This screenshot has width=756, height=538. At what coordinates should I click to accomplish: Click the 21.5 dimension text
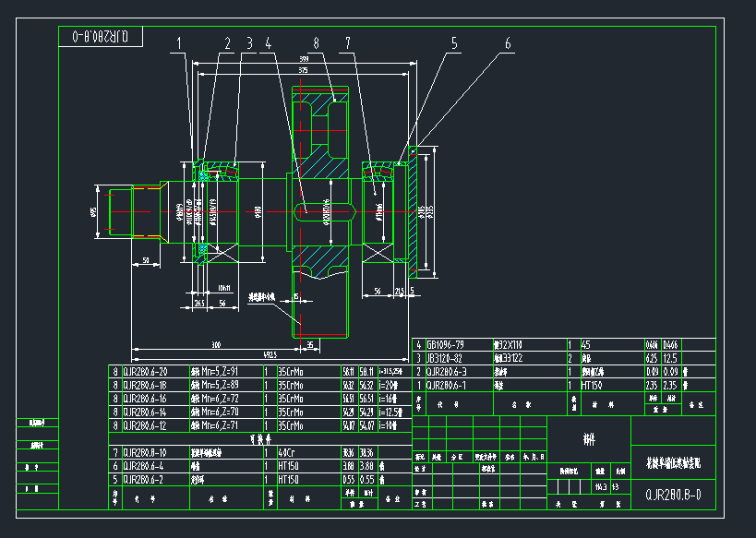coord(400,292)
